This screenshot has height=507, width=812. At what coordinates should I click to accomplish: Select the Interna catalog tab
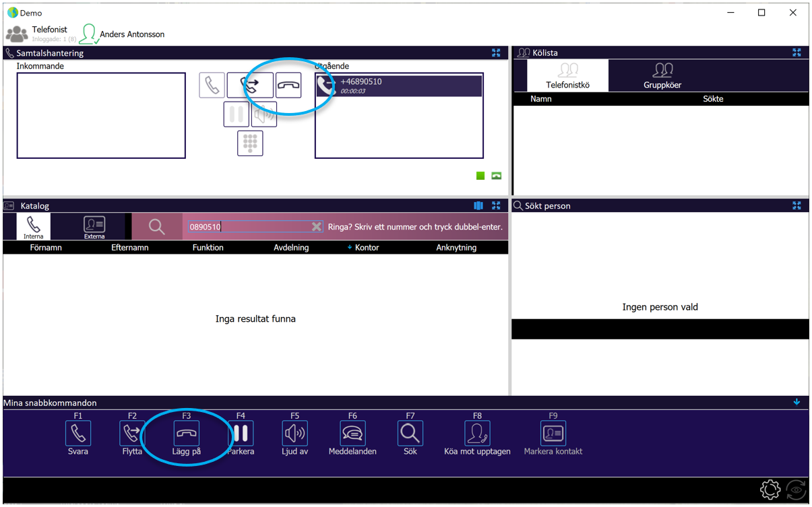click(x=33, y=227)
